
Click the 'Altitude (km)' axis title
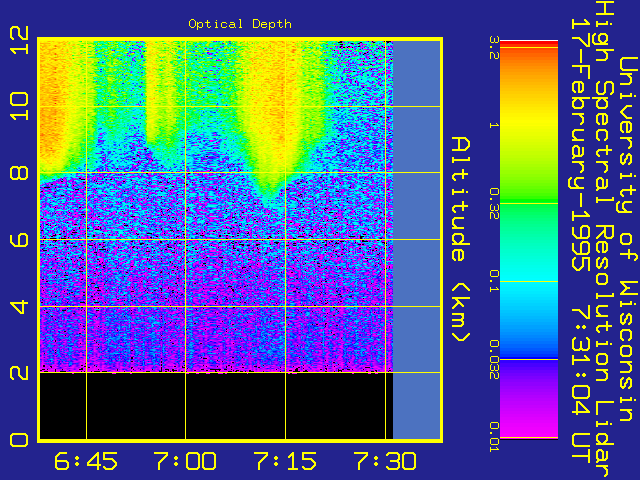pyautogui.click(x=461, y=239)
